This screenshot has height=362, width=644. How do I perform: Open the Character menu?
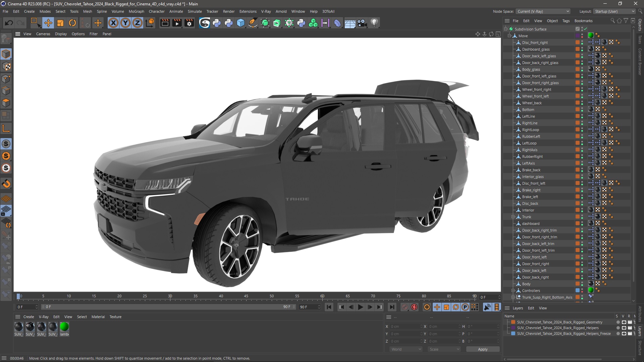pos(156,11)
